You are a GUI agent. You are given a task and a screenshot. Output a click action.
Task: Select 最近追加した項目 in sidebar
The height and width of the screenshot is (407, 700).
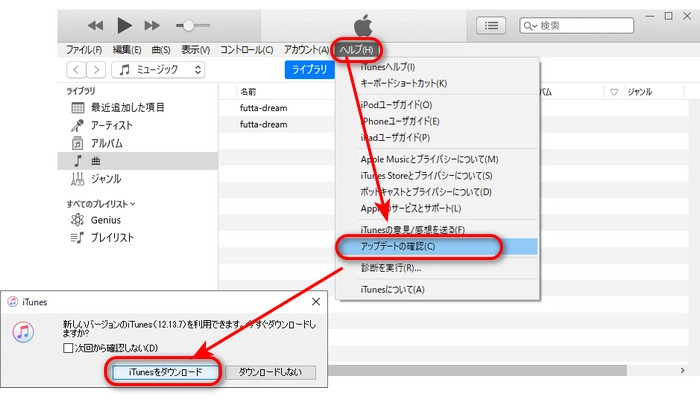point(127,108)
